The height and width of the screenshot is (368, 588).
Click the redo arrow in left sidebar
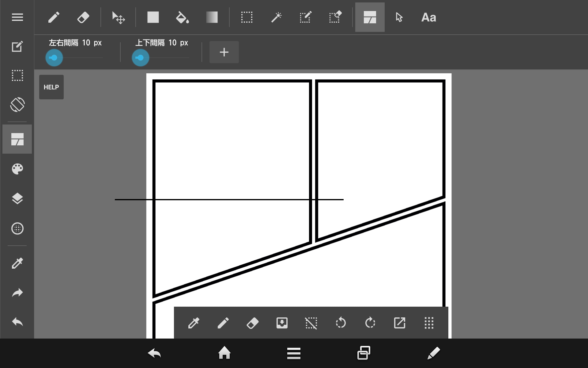click(17, 293)
